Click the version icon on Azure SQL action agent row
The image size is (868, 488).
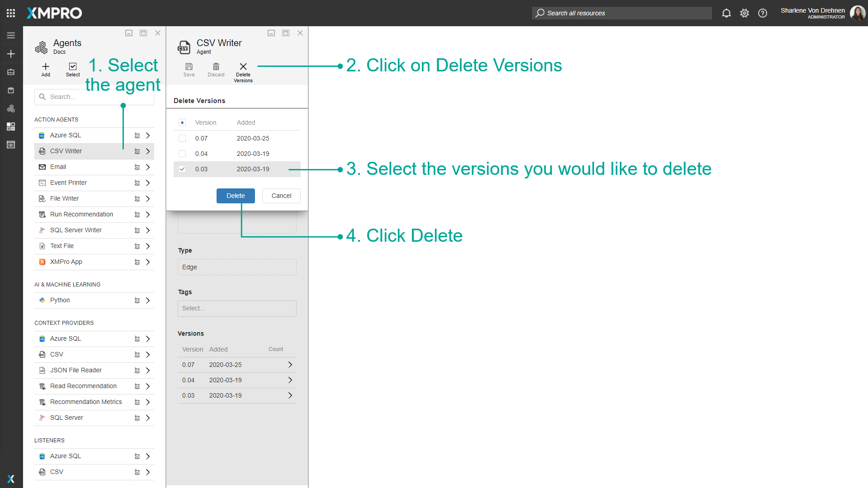click(x=137, y=136)
